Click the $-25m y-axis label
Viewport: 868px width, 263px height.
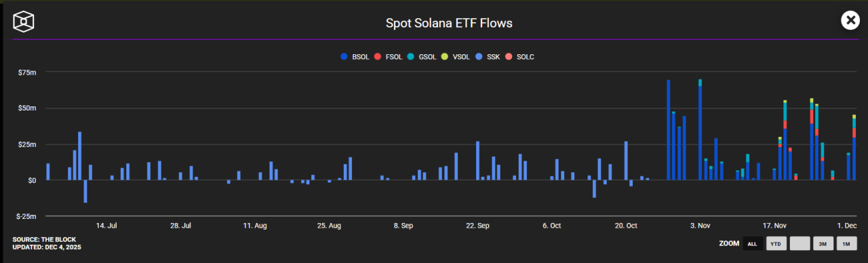click(x=26, y=216)
